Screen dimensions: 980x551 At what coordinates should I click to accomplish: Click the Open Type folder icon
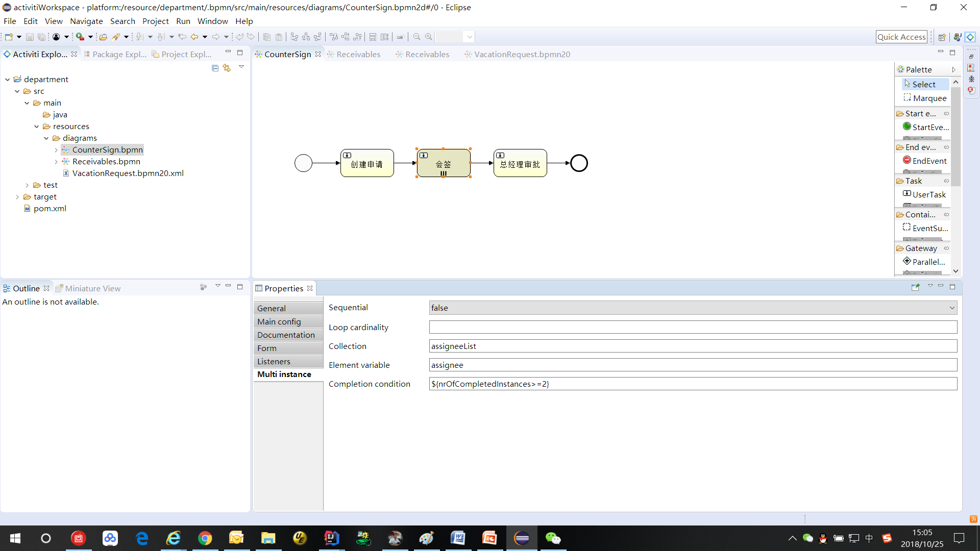pos(103,37)
